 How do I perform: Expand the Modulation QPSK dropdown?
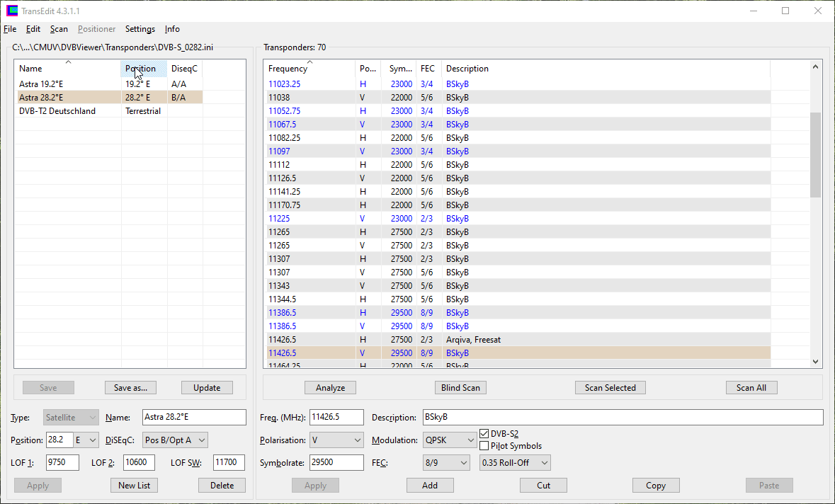click(x=450, y=440)
